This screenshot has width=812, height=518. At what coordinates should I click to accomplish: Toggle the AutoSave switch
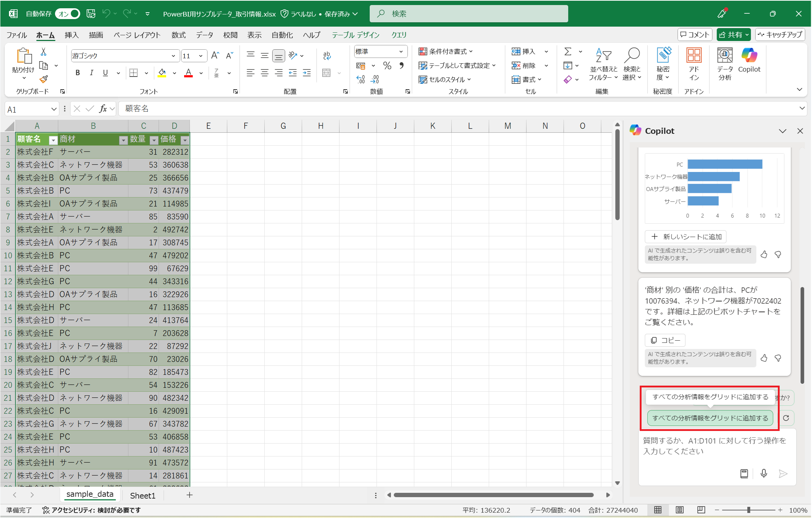68,14
